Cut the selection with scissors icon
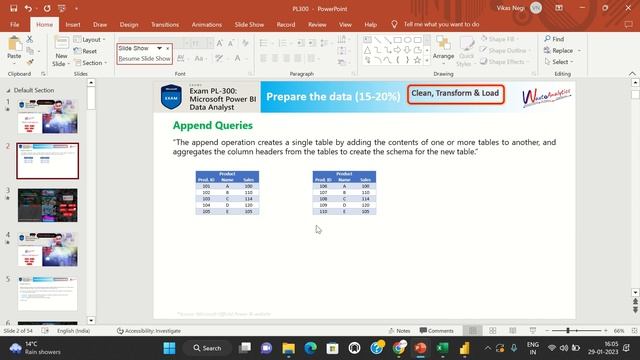This screenshot has height=360, width=640. click(29, 39)
